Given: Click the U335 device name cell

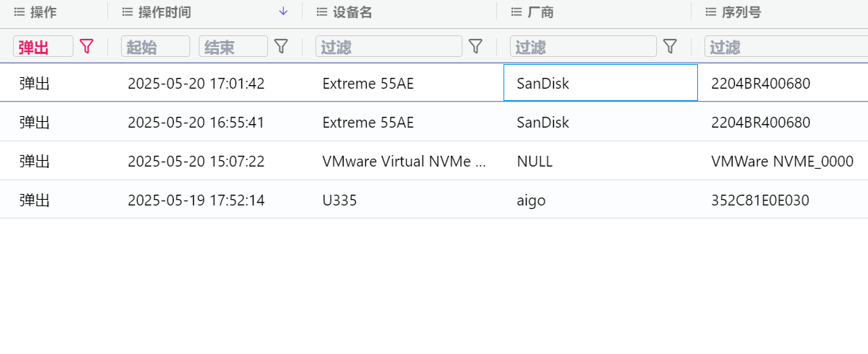Looking at the screenshot, I should (339, 200).
